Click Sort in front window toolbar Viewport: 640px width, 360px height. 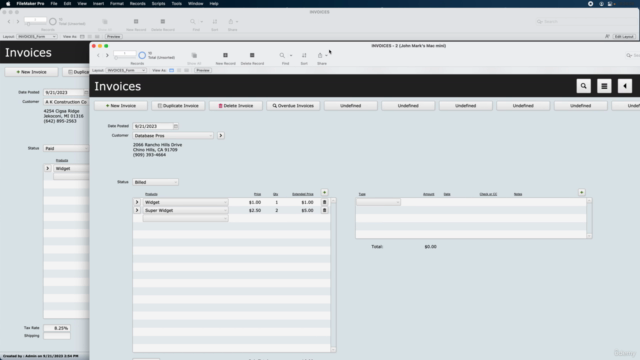click(x=304, y=58)
